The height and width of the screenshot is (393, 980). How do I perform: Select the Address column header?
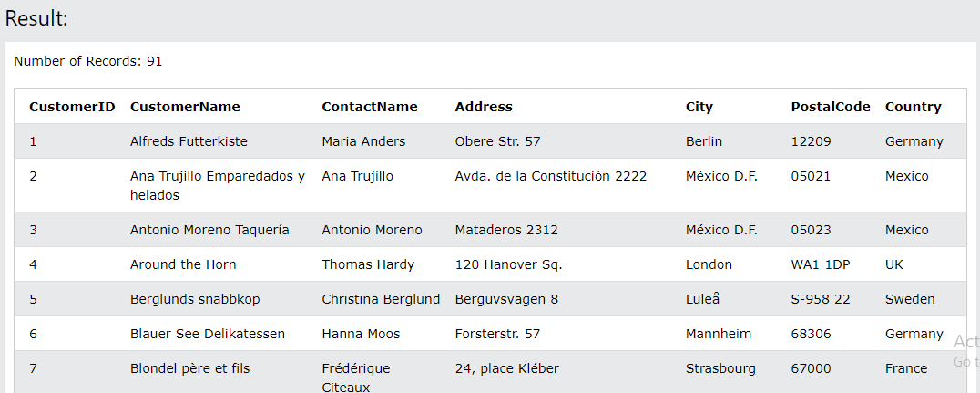pyautogui.click(x=484, y=107)
